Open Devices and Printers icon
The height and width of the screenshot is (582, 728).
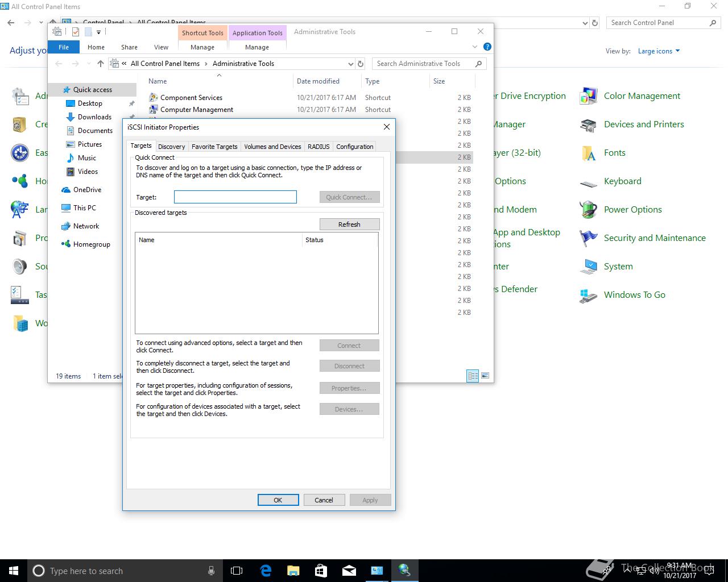(x=588, y=124)
